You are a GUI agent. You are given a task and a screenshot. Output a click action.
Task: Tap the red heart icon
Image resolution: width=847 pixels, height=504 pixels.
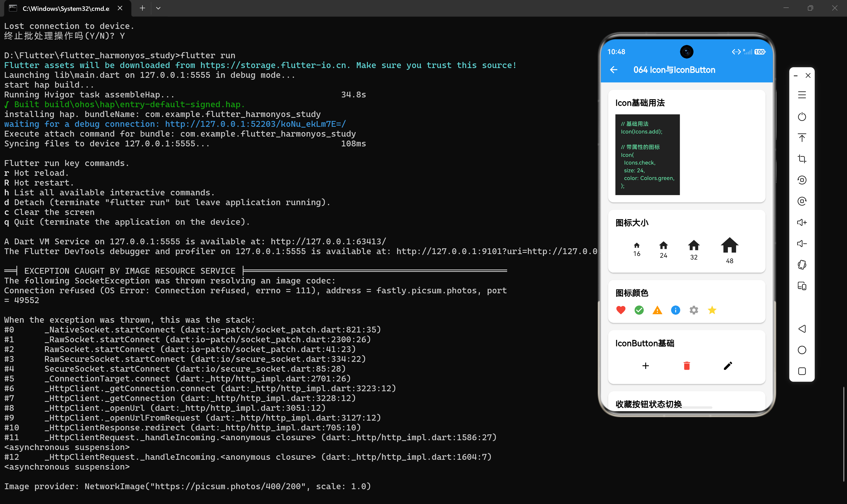point(621,310)
